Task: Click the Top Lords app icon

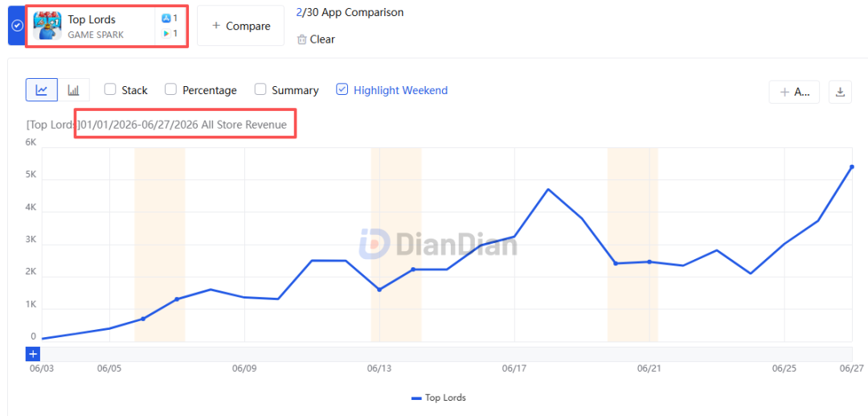Action: [x=47, y=26]
